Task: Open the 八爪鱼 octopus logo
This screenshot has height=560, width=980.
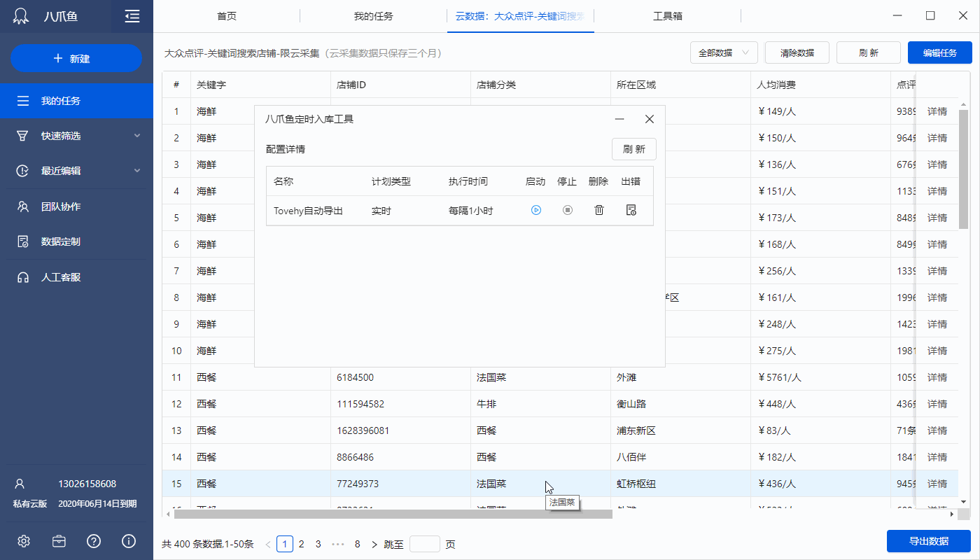Action: (20, 15)
